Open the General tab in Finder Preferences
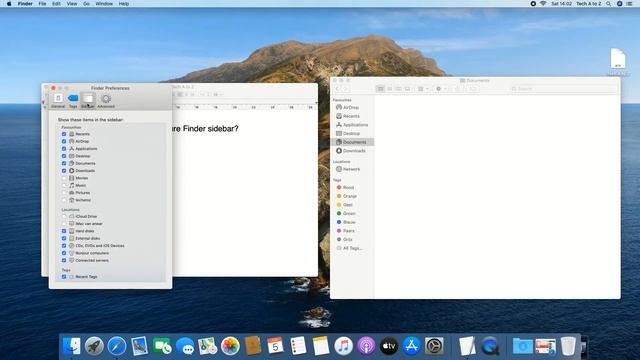Viewport: 640px width, 360px height. [x=58, y=100]
